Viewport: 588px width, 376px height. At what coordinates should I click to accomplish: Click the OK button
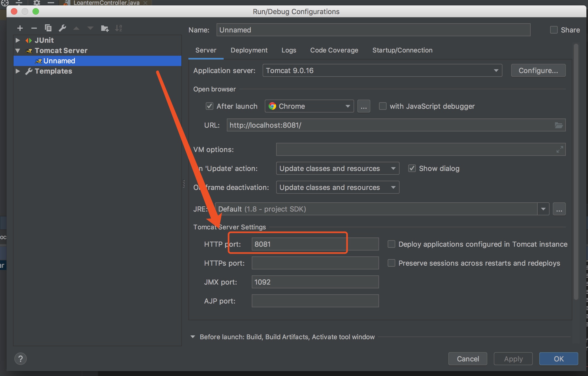pyautogui.click(x=559, y=359)
